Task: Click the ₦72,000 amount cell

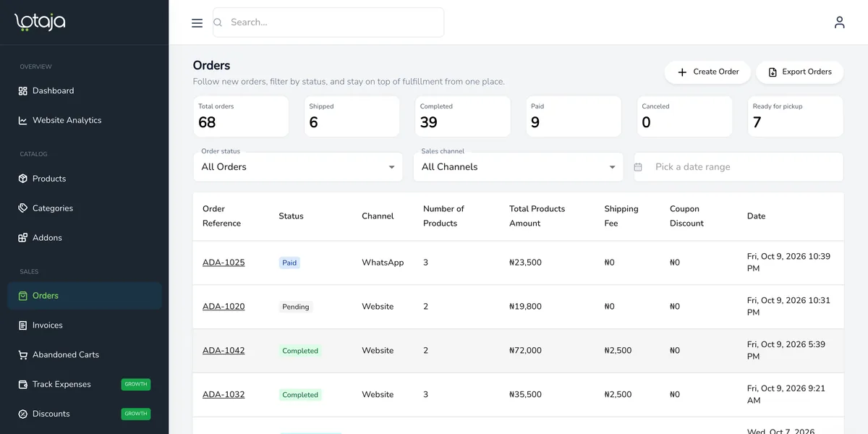Action: click(525, 351)
